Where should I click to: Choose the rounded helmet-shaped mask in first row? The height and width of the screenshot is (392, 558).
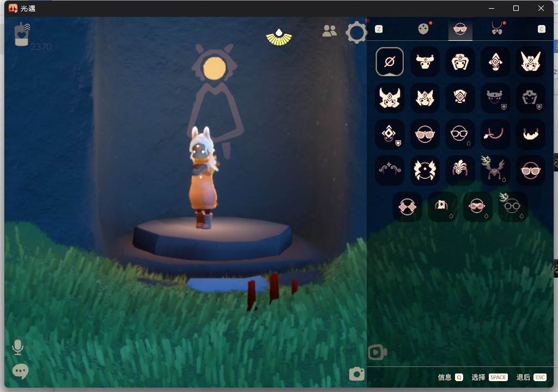(x=460, y=62)
